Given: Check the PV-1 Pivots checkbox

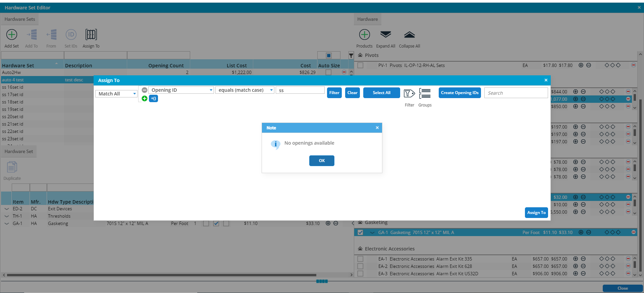Looking at the screenshot, I should pos(360,65).
